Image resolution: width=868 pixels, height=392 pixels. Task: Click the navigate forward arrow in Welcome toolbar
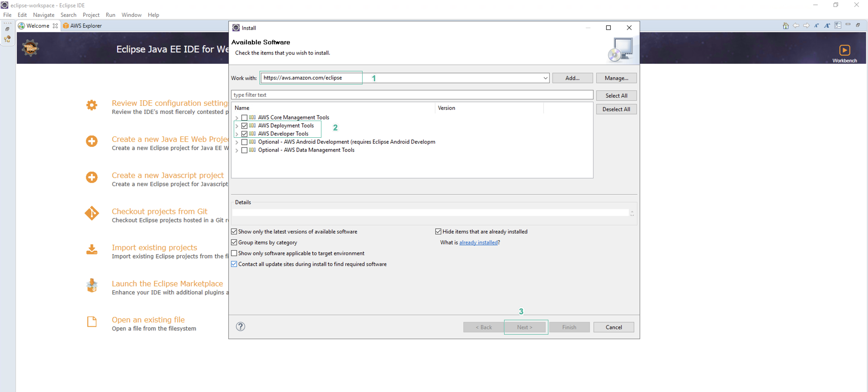[806, 26]
